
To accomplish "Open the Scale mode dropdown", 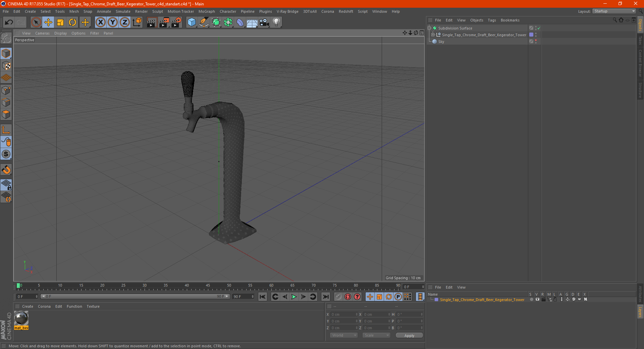I will pyautogui.click(x=376, y=335).
